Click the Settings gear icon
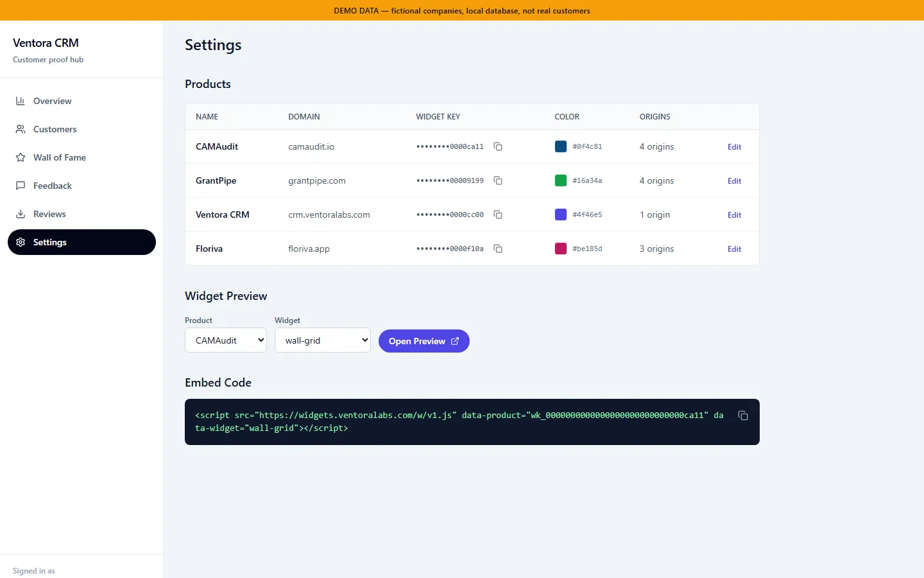Viewport: 924px width, 578px height. coord(21,242)
